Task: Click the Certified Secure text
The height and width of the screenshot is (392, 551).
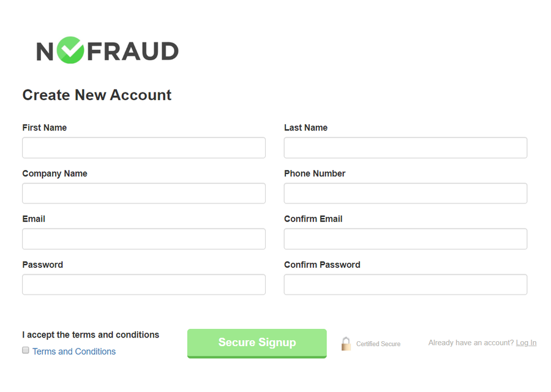Action: click(378, 344)
